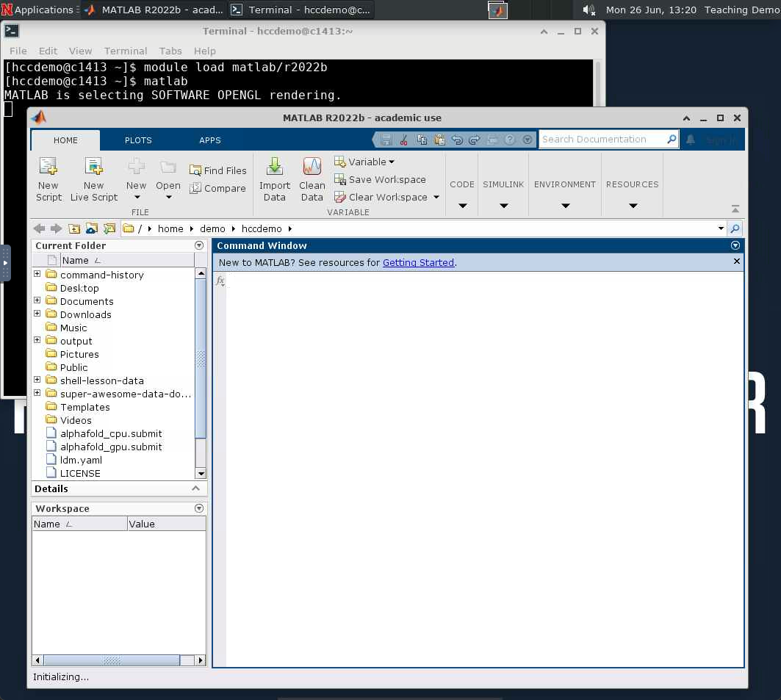Click the Workspace horizontal scrollbar

click(110, 660)
